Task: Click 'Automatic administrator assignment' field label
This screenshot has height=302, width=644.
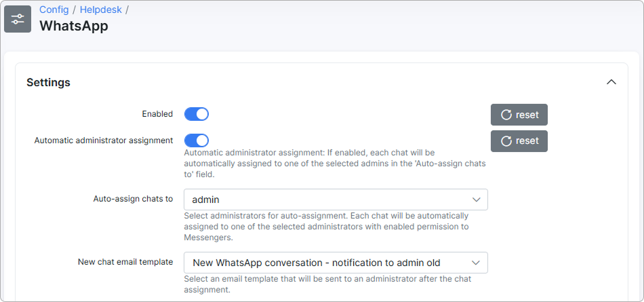Action: [103, 140]
